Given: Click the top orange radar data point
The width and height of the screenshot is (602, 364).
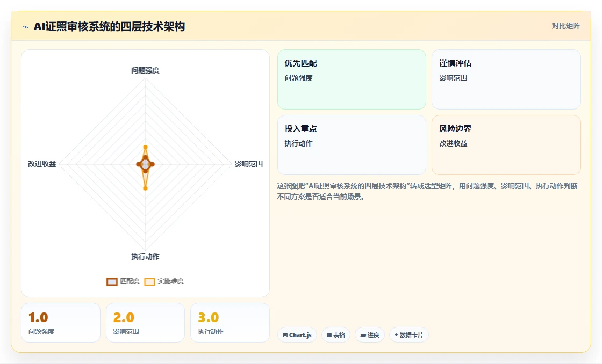Looking at the screenshot, I should (145, 147).
